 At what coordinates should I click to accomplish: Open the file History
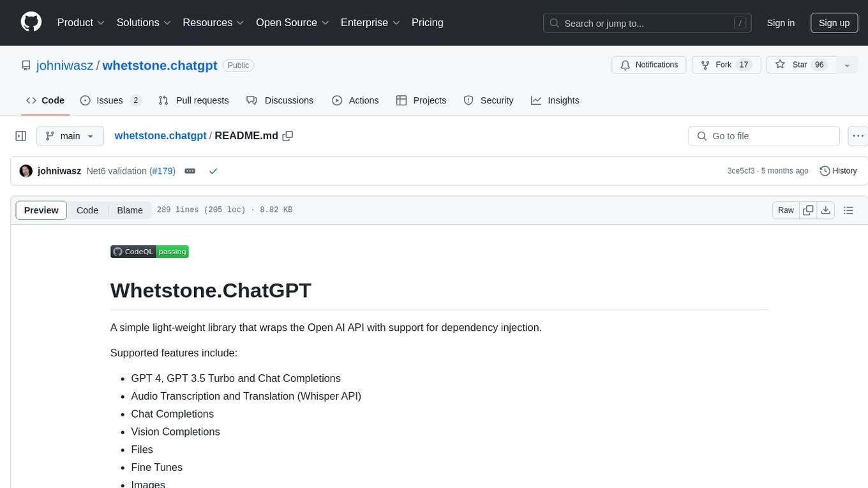click(838, 171)
